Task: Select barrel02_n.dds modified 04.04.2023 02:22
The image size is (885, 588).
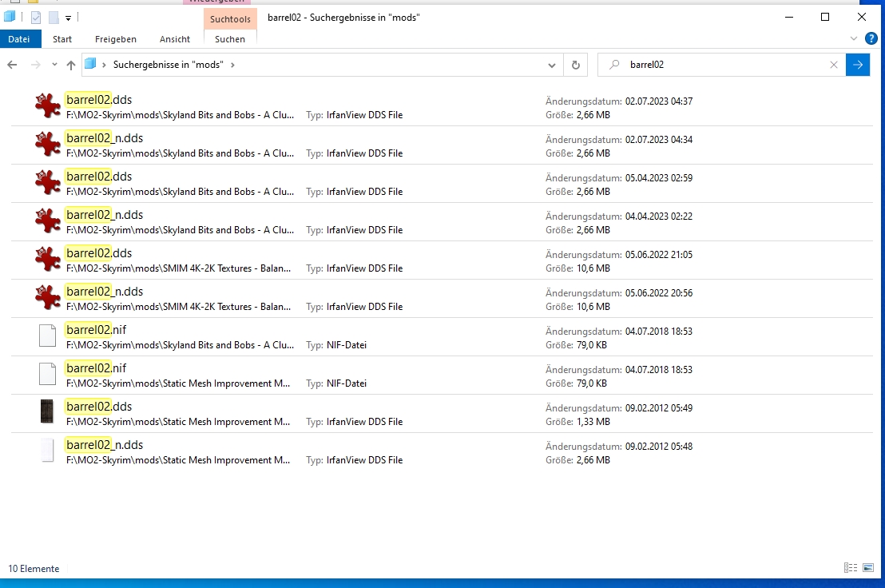Action: point(442,222)
